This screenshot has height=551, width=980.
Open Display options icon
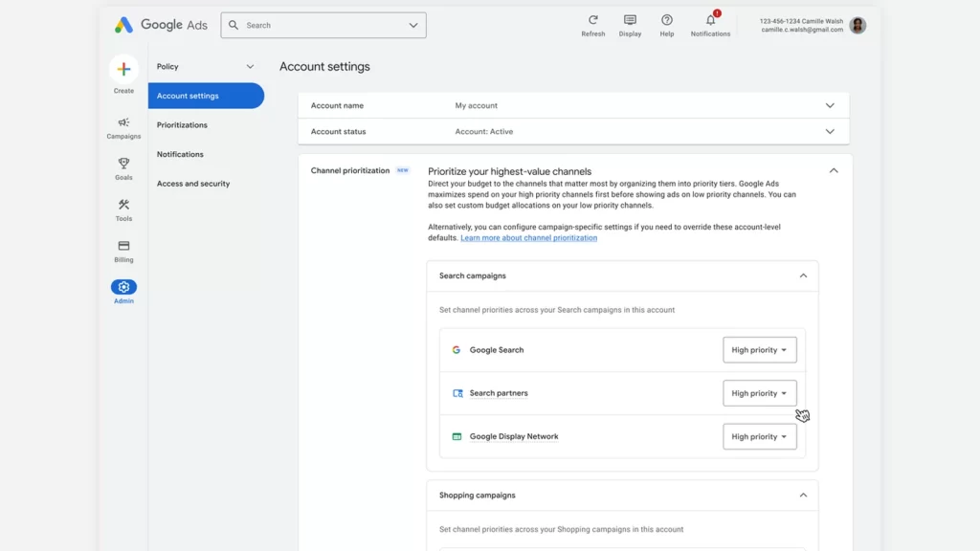coord(630,20)
